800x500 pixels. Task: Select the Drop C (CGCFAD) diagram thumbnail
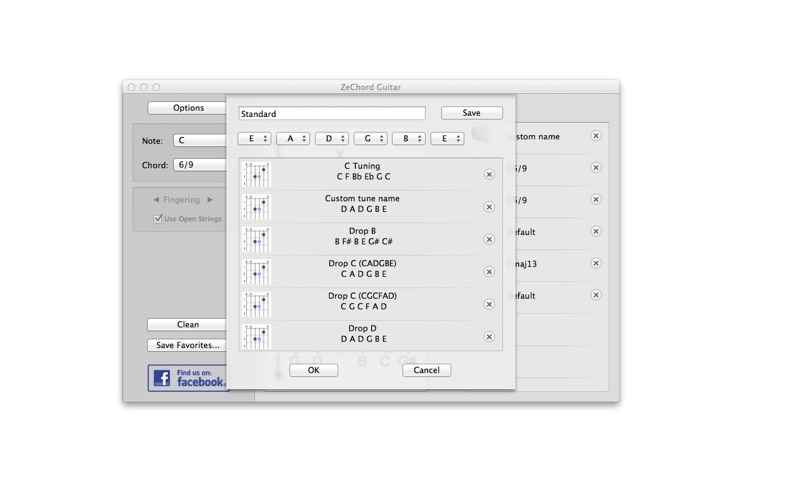256,304
